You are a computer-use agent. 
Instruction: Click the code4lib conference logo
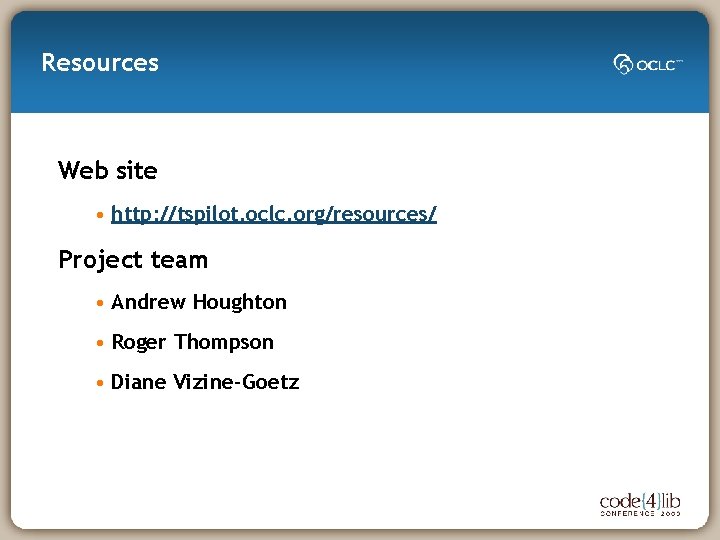640,502
